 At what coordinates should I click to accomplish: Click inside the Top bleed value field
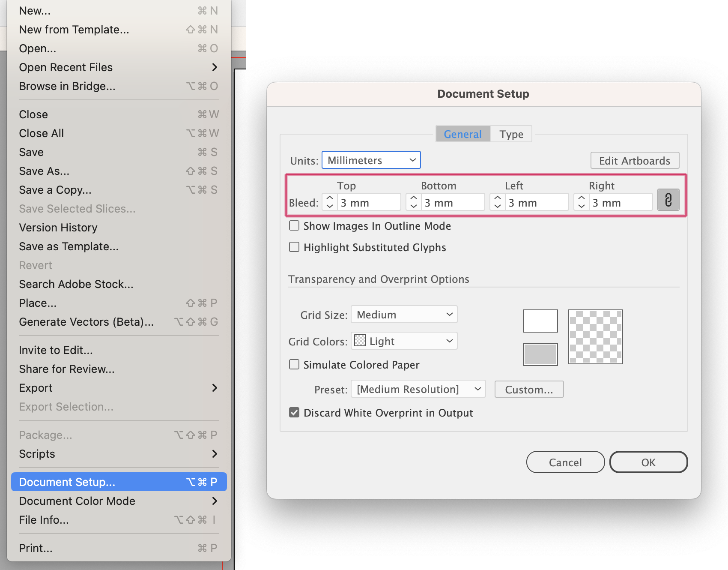369,202
